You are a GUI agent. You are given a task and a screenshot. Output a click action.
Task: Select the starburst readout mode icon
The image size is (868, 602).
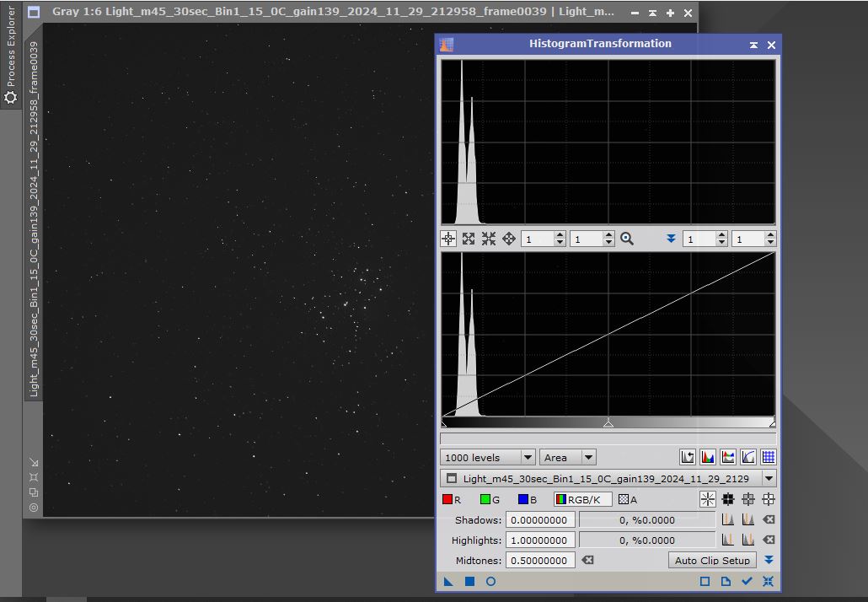coord(708,499)
